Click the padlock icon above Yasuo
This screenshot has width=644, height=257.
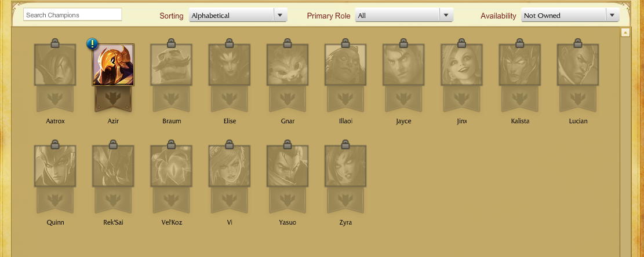[x=288, y=144]
